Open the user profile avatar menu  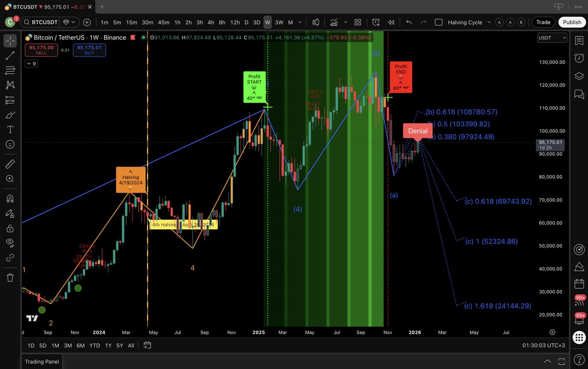10,22
